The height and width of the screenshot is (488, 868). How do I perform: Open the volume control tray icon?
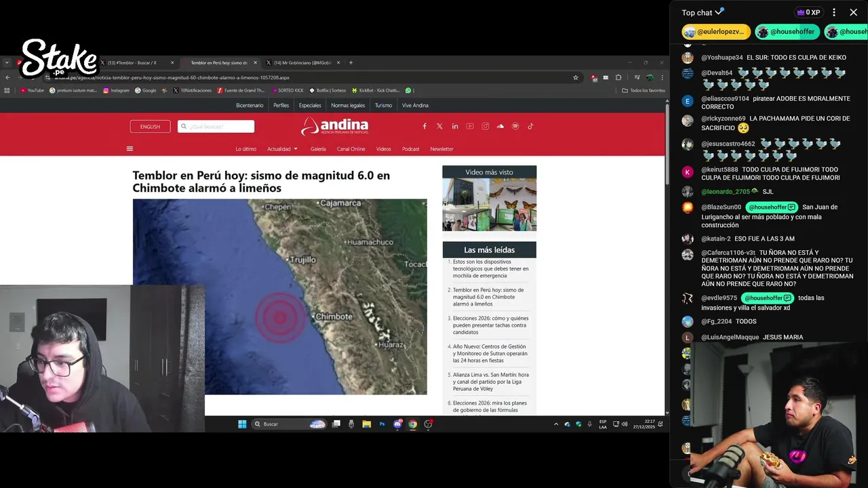pyautogui.click(x=625, y=424)
